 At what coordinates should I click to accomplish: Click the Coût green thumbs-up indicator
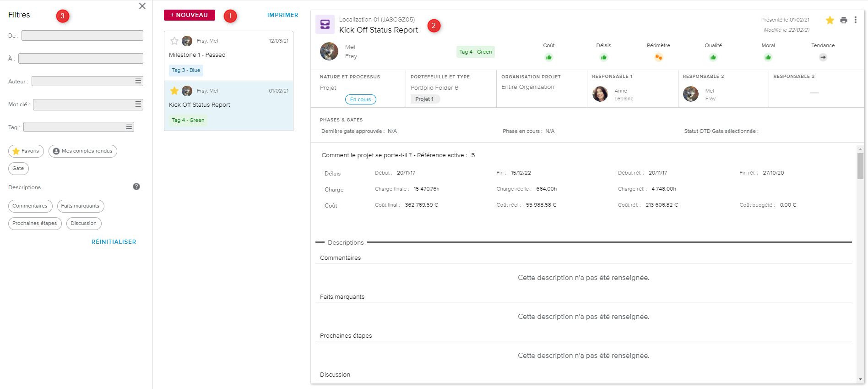[548, 57]
